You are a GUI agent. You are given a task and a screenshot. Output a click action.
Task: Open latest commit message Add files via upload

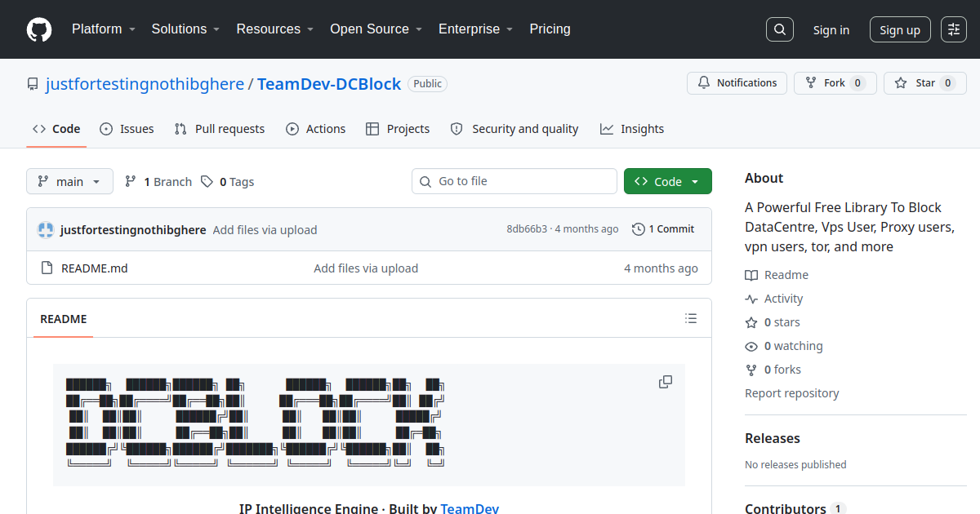tap(265, 230)
